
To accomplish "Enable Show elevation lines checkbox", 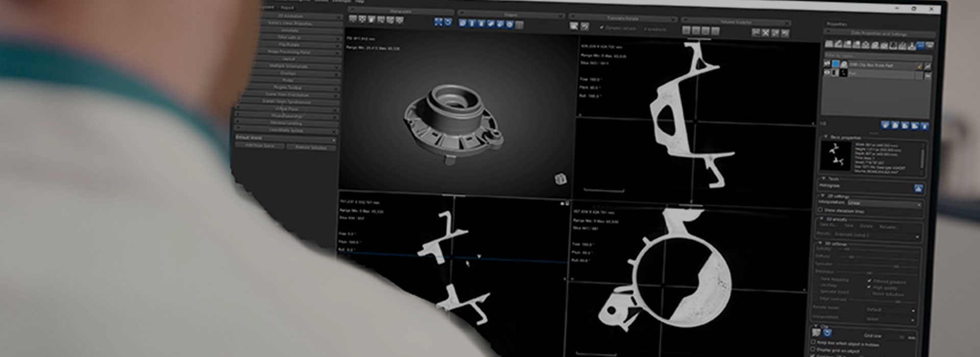I will tap(820, 210).
